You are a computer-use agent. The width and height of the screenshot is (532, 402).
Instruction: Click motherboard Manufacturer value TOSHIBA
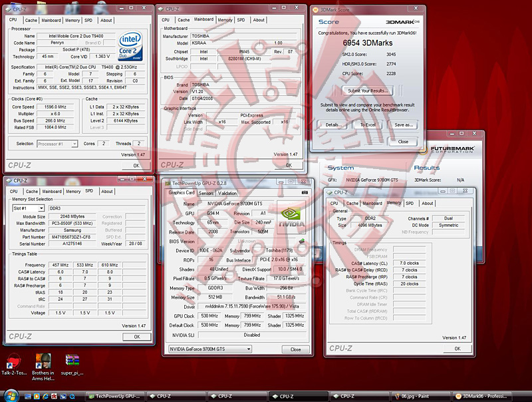click(x=243, y=36)
